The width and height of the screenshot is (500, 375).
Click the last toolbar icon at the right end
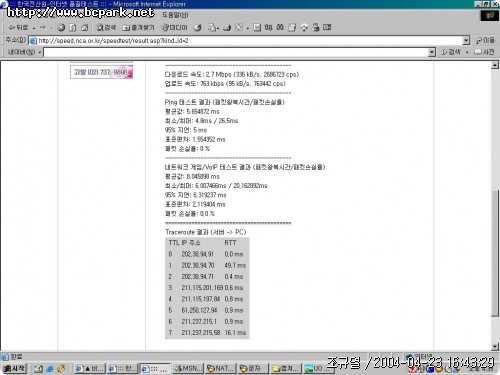click(327, 27)
